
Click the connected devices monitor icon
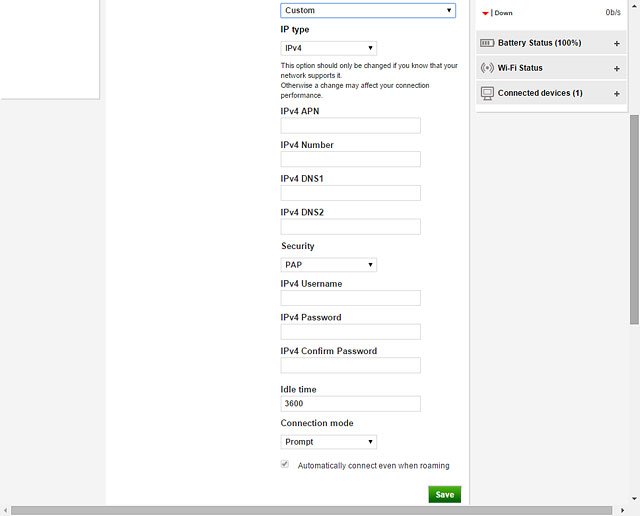pos(487,93)
